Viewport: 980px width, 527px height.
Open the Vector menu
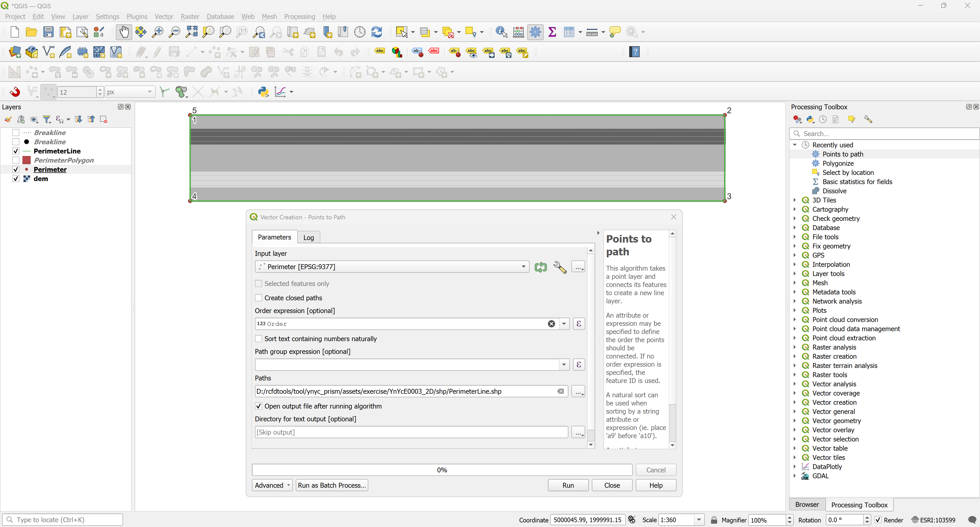point(164,16)
